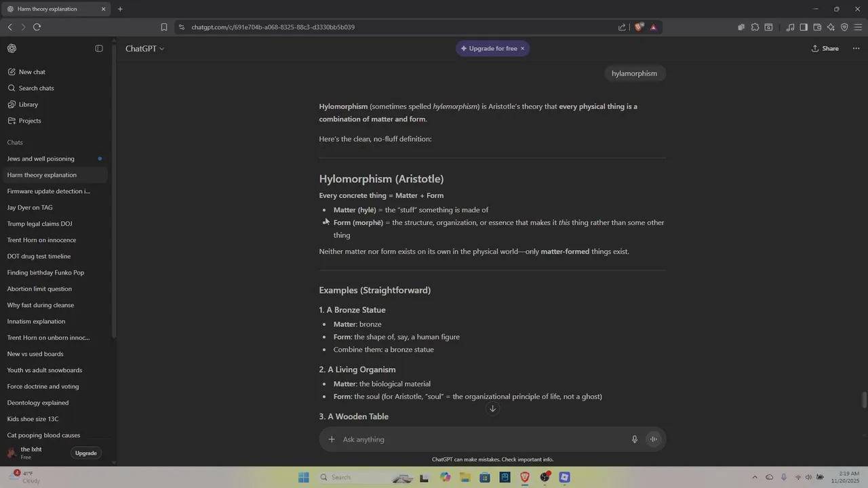
Task: Open Search chats
Action: [x=36, y=88]
